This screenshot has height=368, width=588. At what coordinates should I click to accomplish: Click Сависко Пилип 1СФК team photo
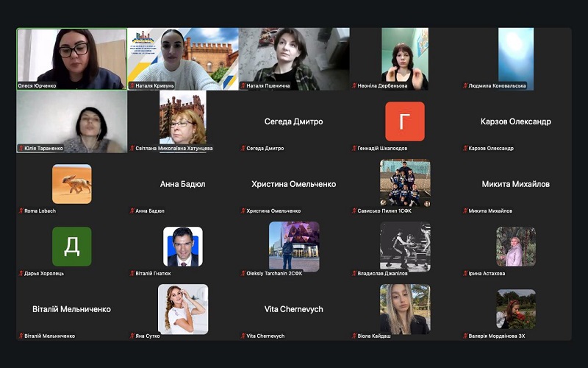tap(404, 183)
